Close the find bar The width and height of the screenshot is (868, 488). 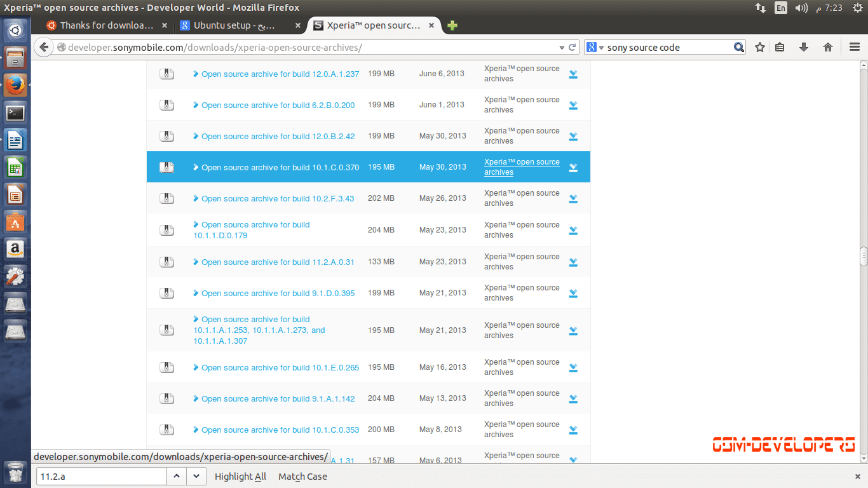click(858, 476)
